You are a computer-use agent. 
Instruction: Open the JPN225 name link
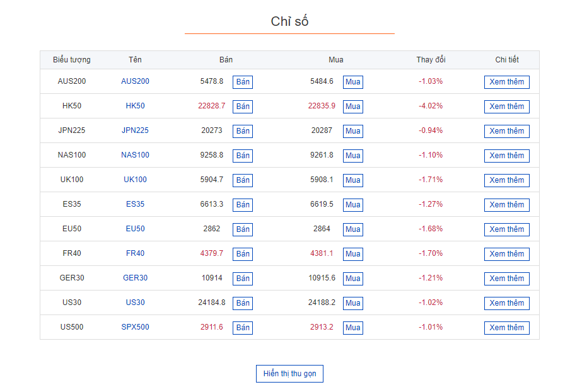pyautogui.click(x=135, y=130)
